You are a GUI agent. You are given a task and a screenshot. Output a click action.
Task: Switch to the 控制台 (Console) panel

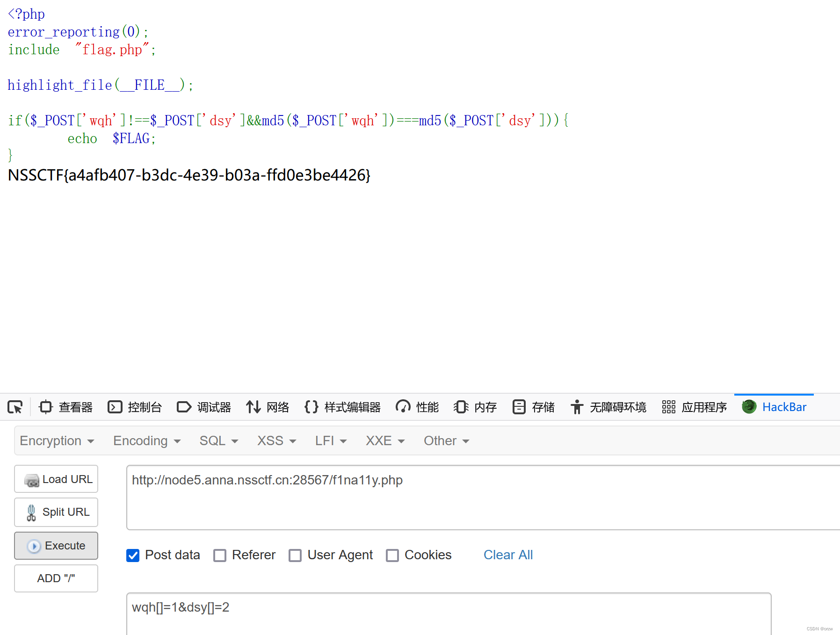[x=135, y=407]
